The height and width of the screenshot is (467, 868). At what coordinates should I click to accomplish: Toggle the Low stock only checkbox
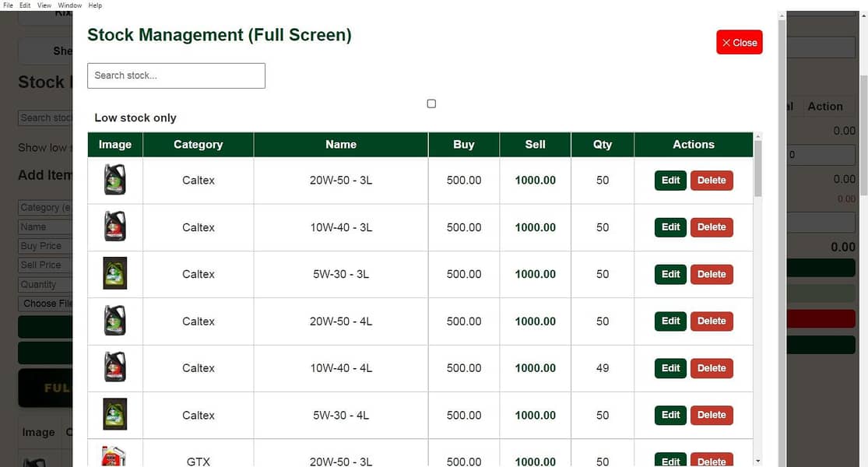[x=431, y=104]
